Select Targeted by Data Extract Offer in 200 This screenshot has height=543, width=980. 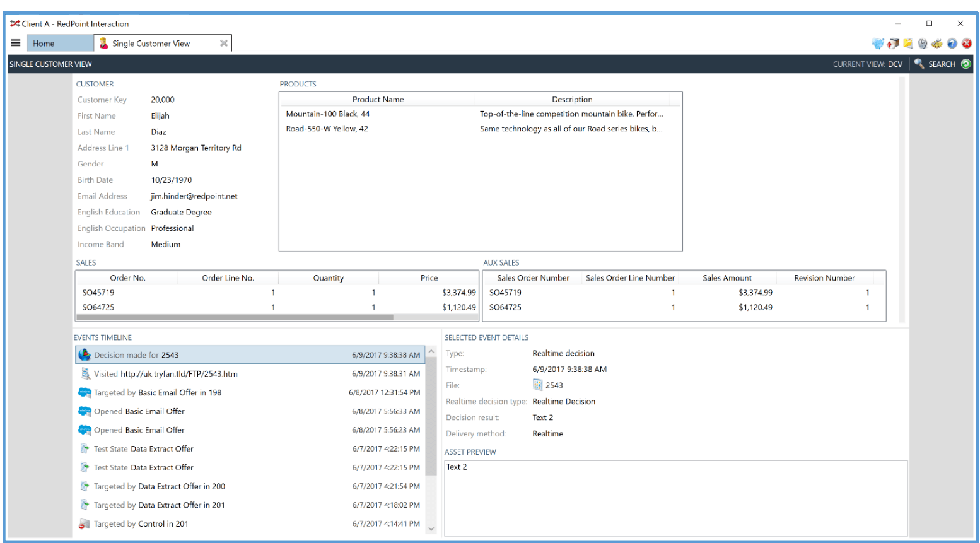point(250,486)
